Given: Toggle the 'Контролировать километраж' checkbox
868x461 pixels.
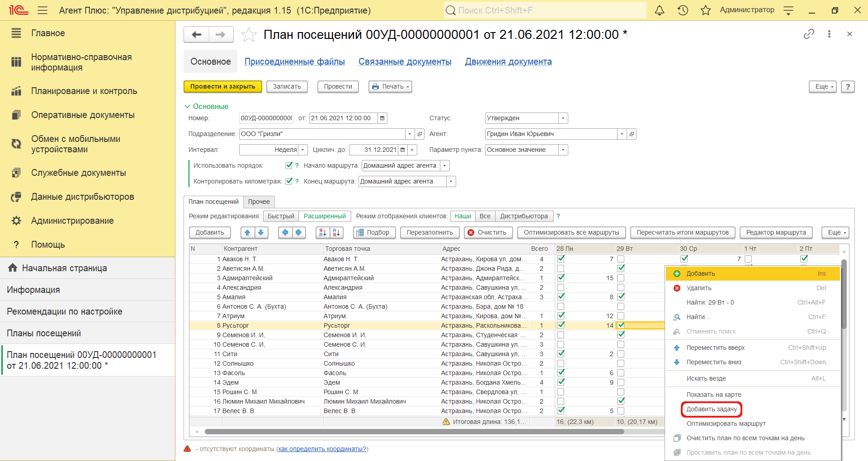Looking at the screenshot, I should 289,181.
